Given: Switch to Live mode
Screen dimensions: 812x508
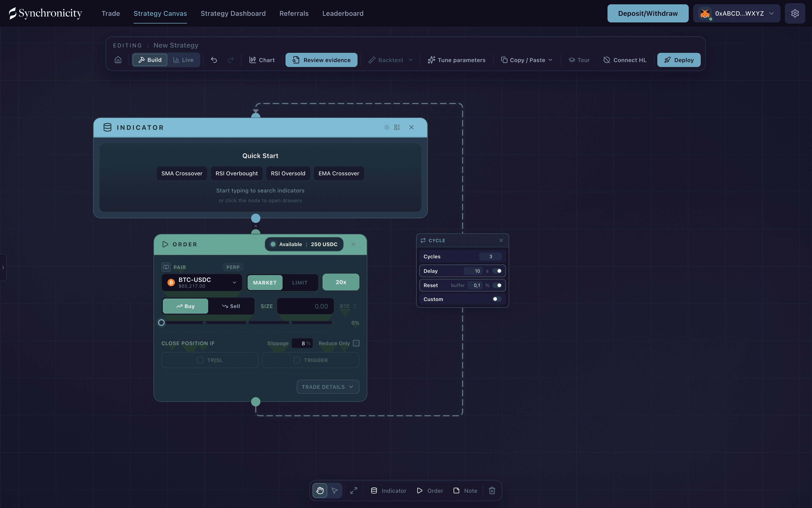Looking at the screenshot, I should tap(183, 60).
